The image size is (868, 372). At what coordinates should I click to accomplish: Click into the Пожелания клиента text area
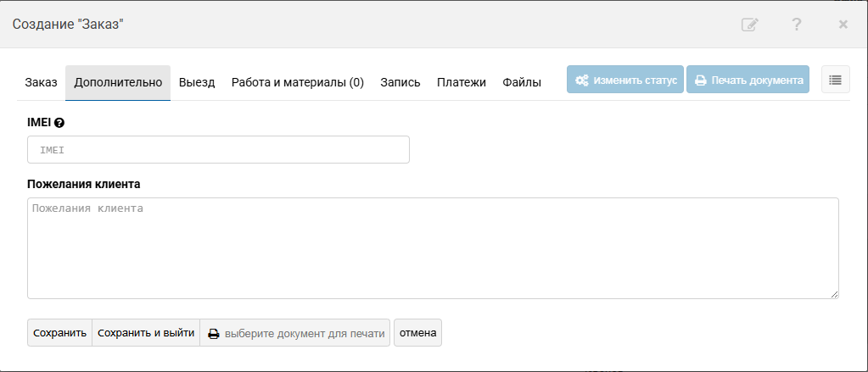[x=433, y=247]
